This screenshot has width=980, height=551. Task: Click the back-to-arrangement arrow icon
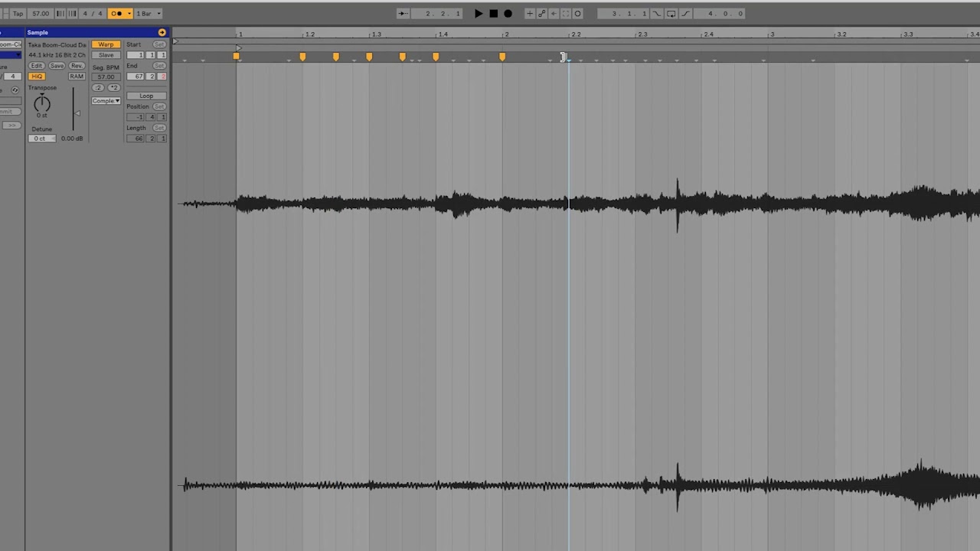coord(554,13)
